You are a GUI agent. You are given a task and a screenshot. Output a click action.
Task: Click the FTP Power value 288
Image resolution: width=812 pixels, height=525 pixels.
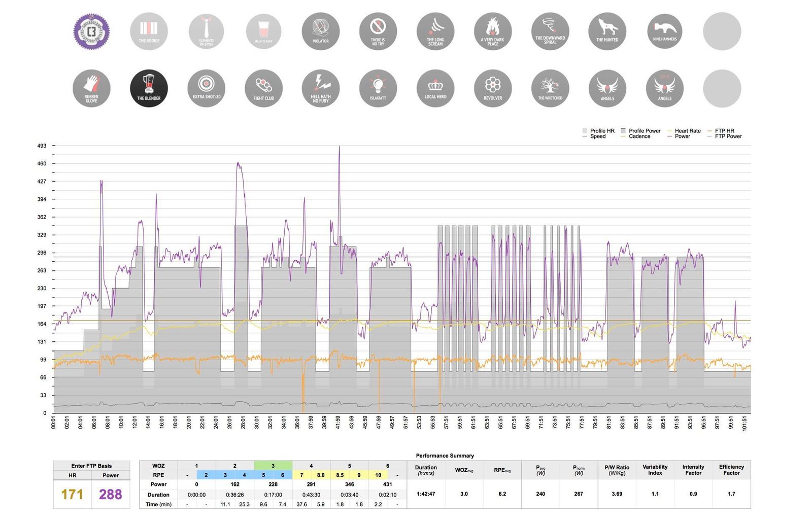(110, 495)
